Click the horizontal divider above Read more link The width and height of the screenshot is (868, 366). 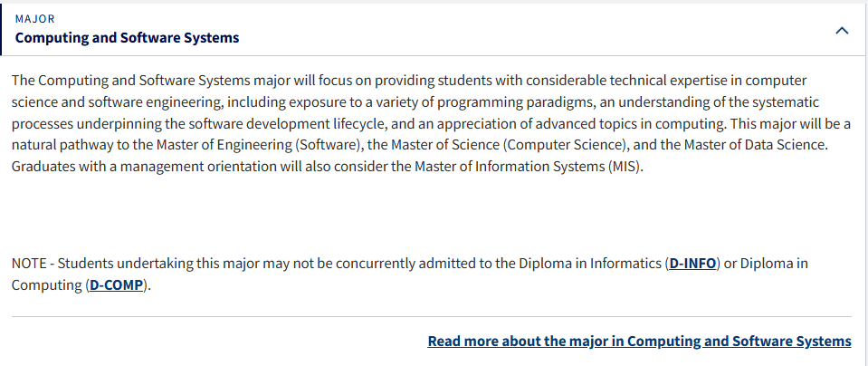point(431,317)
